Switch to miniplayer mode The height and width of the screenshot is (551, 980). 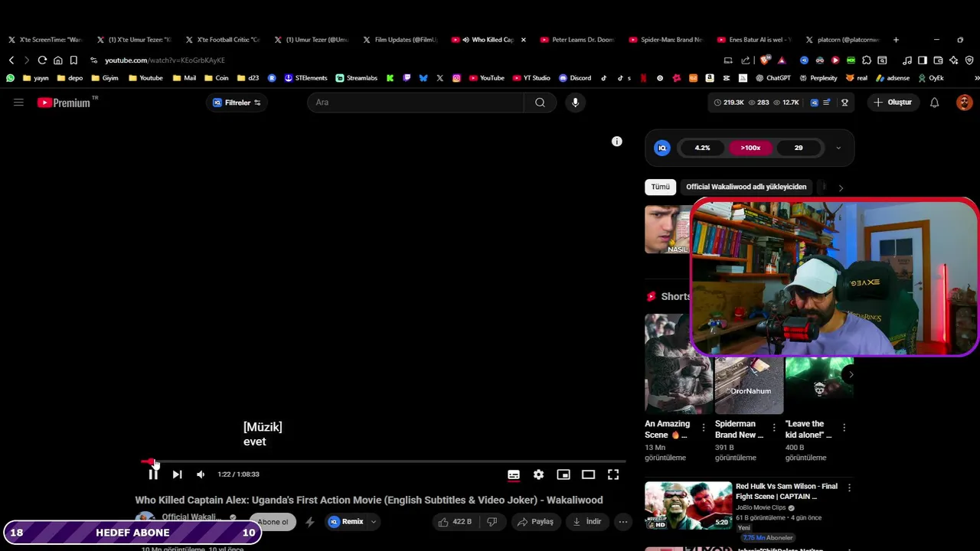pyautogui.click(x=563, y=474)
